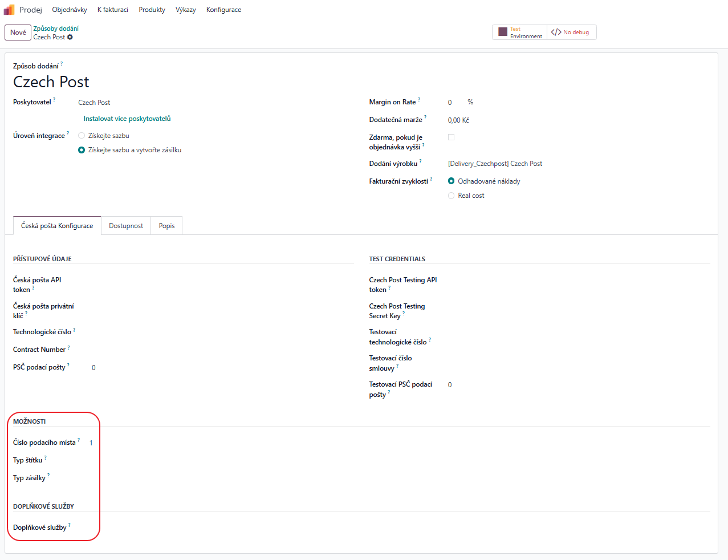Open the K fakturaci menu

pos(113,10)
